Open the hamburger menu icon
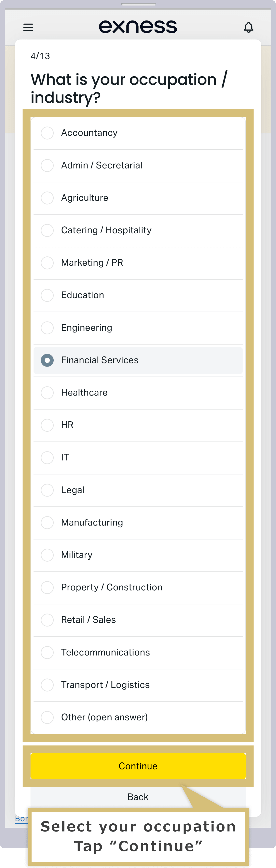Image resolution: width=276 pixels, height=868 pixels. pos(28,27)
